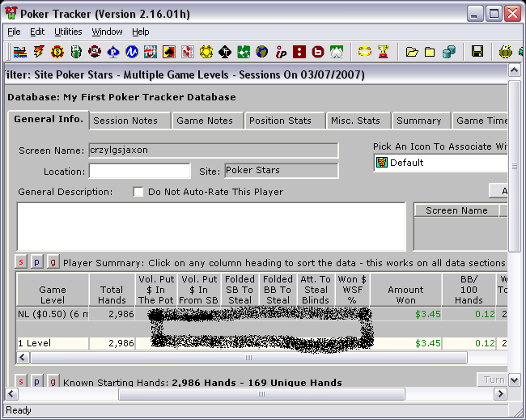Click the gold ring toolbar icon
This screenshot has width=526, height=420.
(x=365, y=52)
